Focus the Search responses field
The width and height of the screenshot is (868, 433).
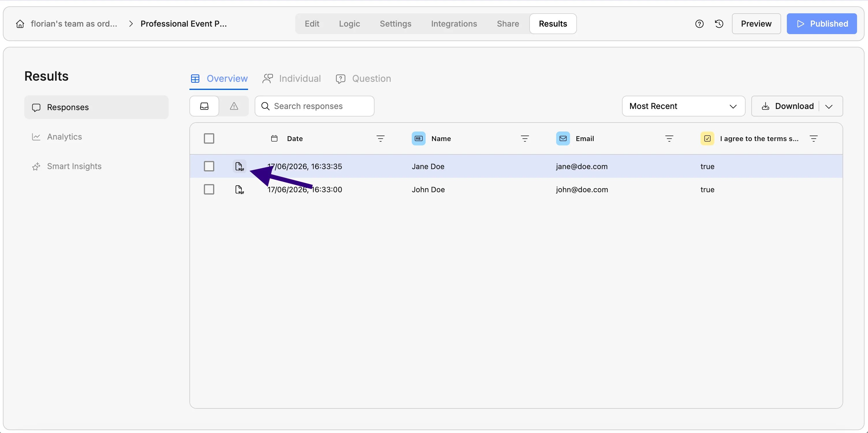click(314, 106)
